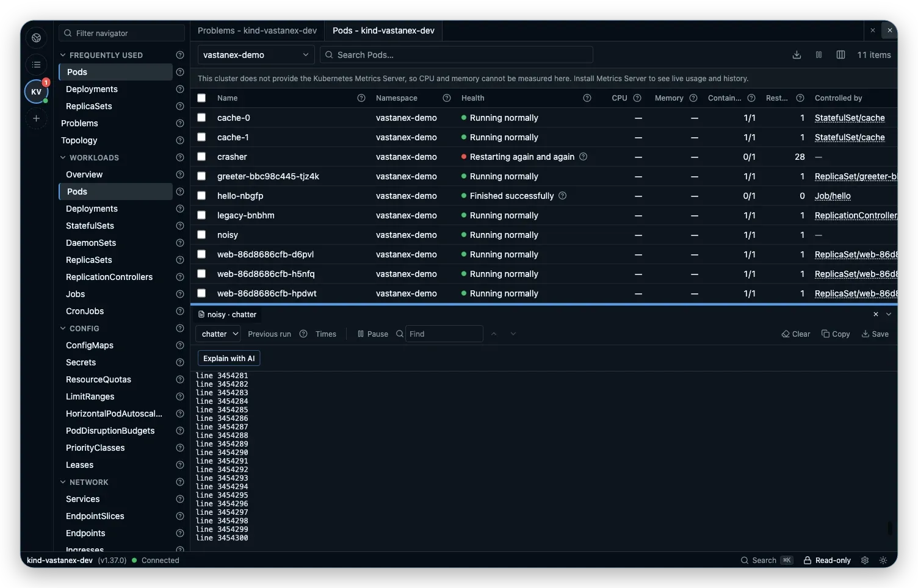
Task: Open ConfigMaps under Config
Action: tap(90, 345)
